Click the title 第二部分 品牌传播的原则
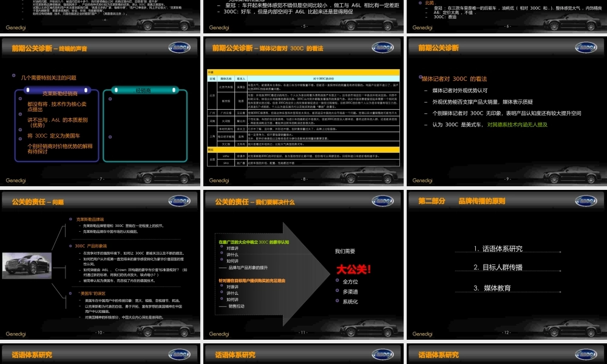This screenshot has height=364, width=607. click(462, 201)
